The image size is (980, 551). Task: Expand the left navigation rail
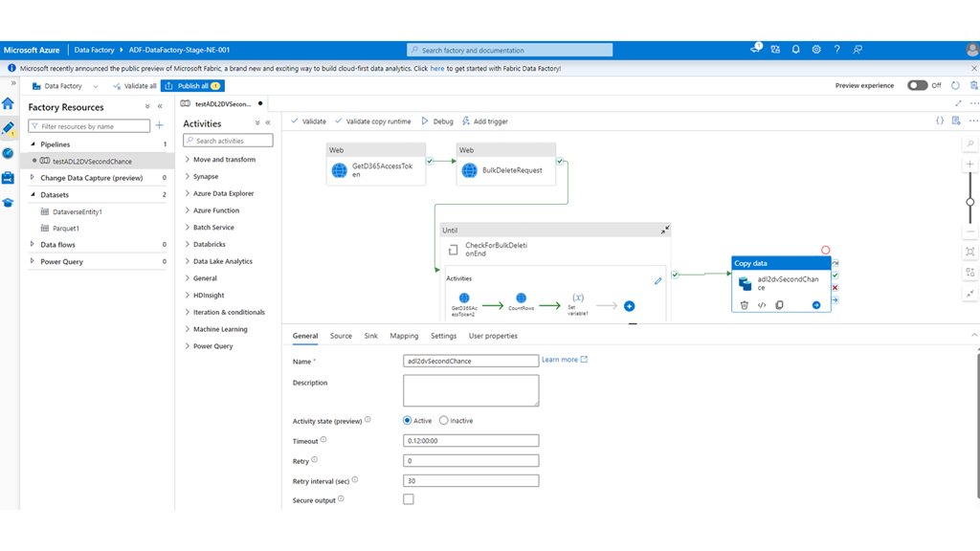click(13, 83)
